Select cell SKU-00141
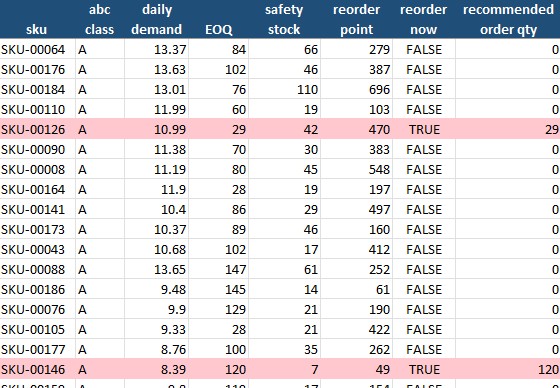This screenshot has width=560, height=388. (x=37, y=209)
